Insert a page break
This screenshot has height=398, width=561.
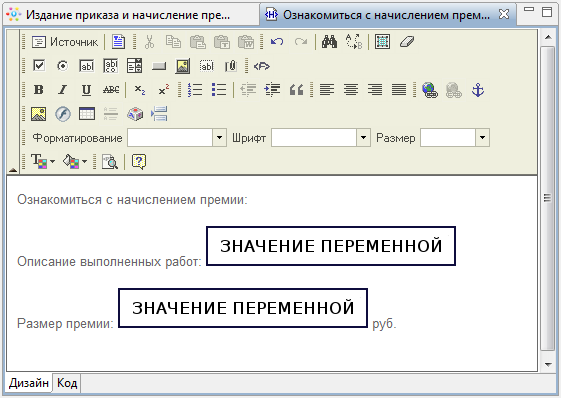(x=159, y=114)
